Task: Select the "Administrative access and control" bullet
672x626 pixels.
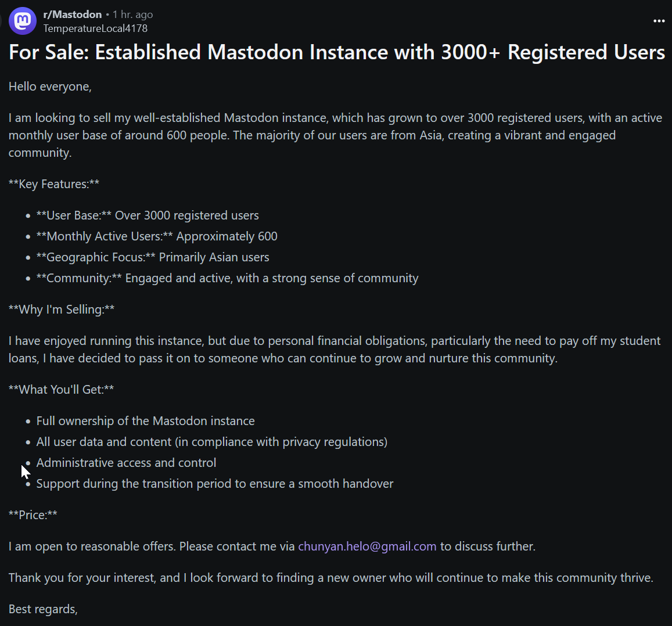Action: (126, 463)
